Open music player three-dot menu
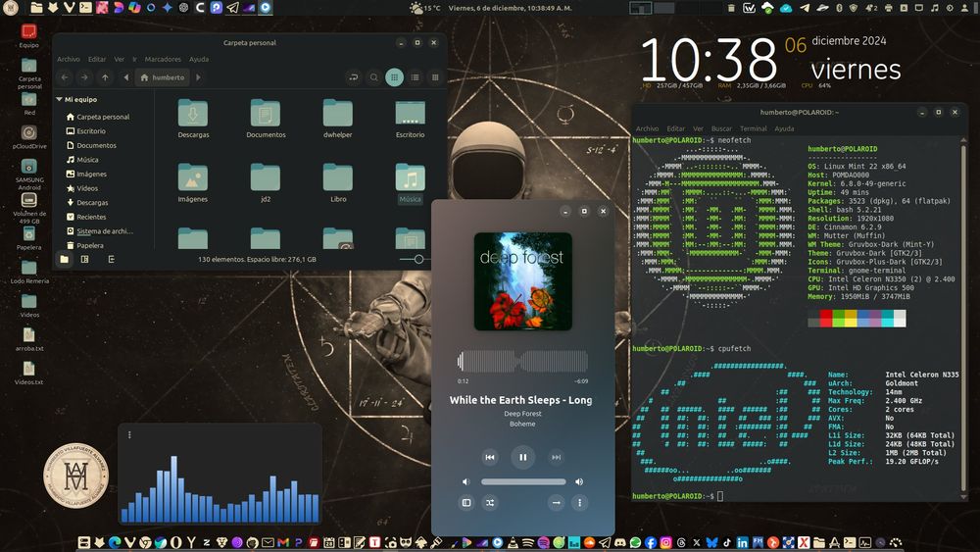This screenshot has height=552, width=980. pyautogui.click(x=579, y=503)
